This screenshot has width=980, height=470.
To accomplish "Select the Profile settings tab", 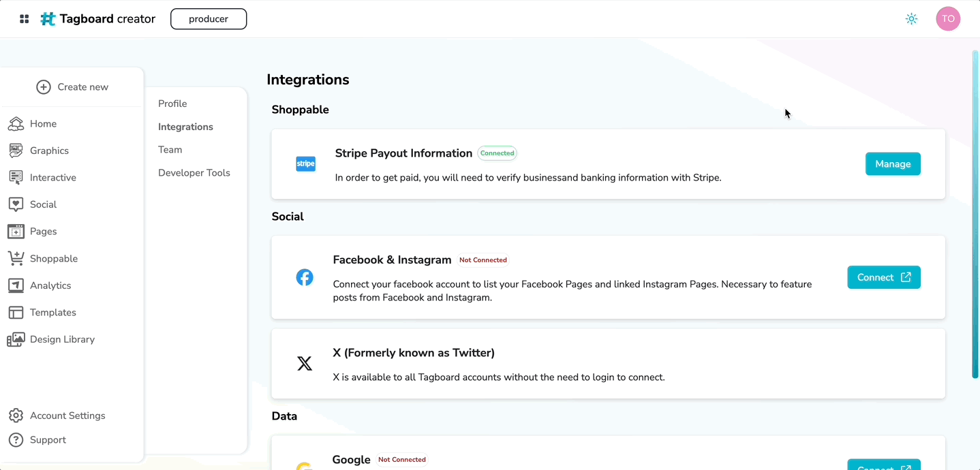I will point(172,104).
